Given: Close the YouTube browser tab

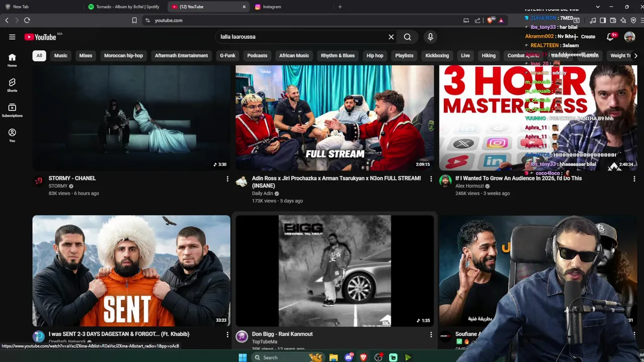Looking at the screenshot, I should tap(244, 7).
